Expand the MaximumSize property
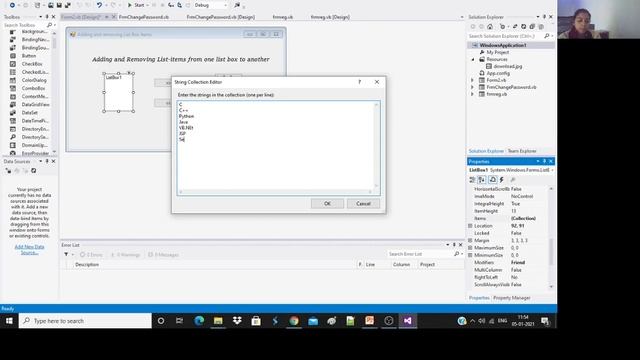640x360 pixels. [470, 248]
